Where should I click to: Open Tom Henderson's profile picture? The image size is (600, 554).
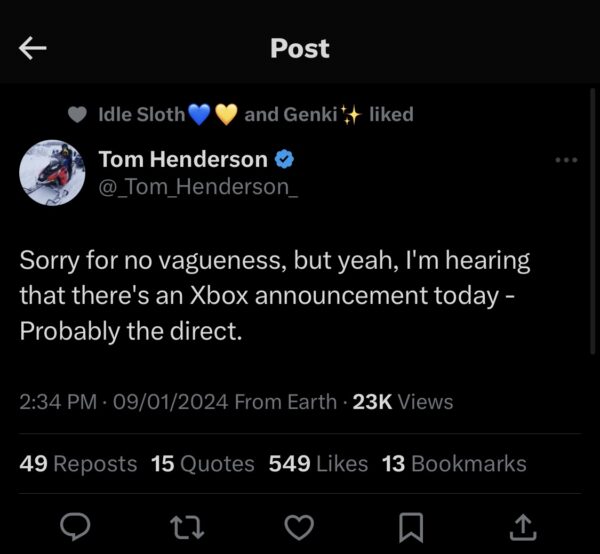pyautogui.click(x=52, y=172)
